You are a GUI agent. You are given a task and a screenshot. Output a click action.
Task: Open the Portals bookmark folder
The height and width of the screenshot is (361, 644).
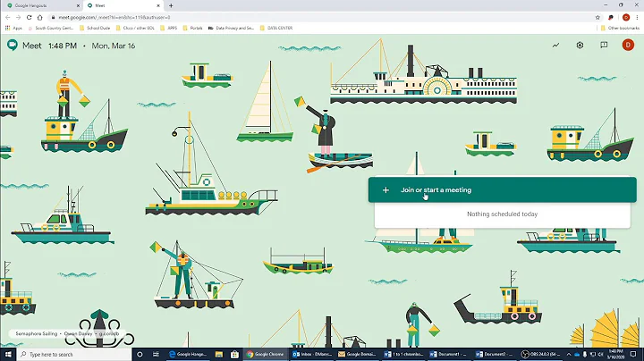pos(192,28)
